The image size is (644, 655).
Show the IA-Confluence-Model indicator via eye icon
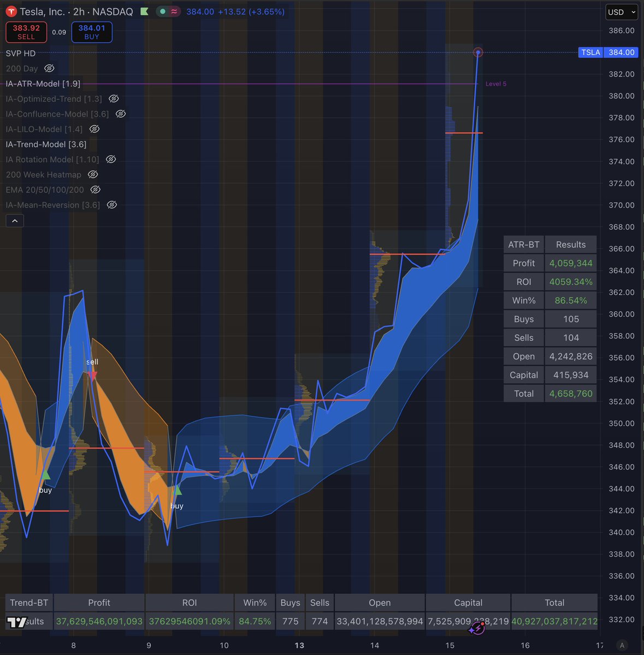[x=121, y=114]
